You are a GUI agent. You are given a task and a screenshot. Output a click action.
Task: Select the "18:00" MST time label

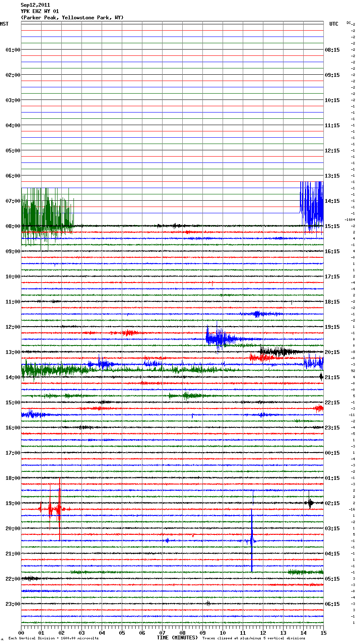pyautogui.click(x=13, y=478)
